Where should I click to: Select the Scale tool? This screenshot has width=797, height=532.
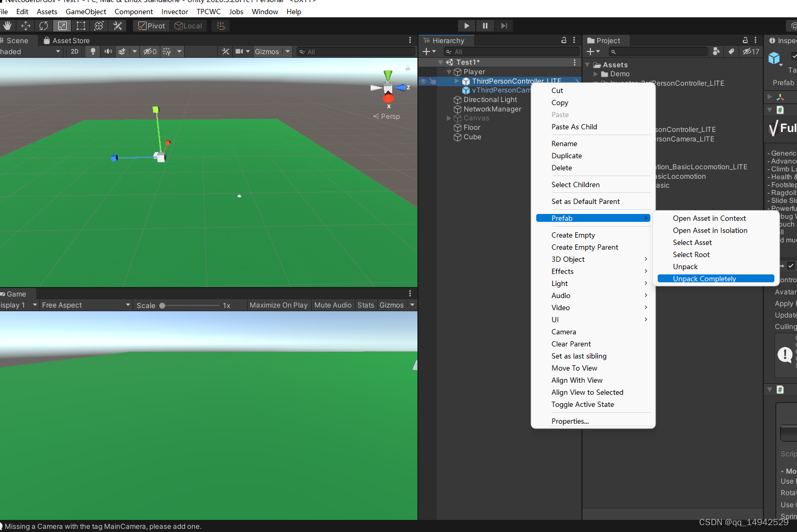click(x=62, y=26)
